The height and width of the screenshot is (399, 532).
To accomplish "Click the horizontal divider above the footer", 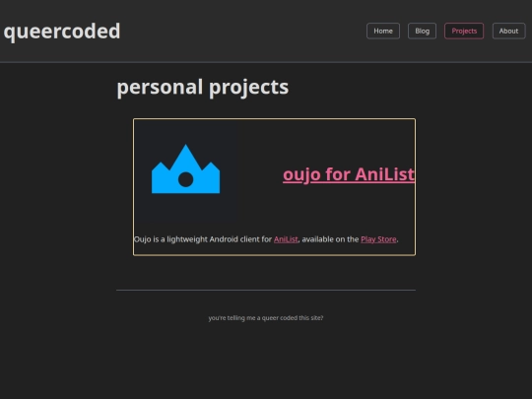I will pos(266,290).
